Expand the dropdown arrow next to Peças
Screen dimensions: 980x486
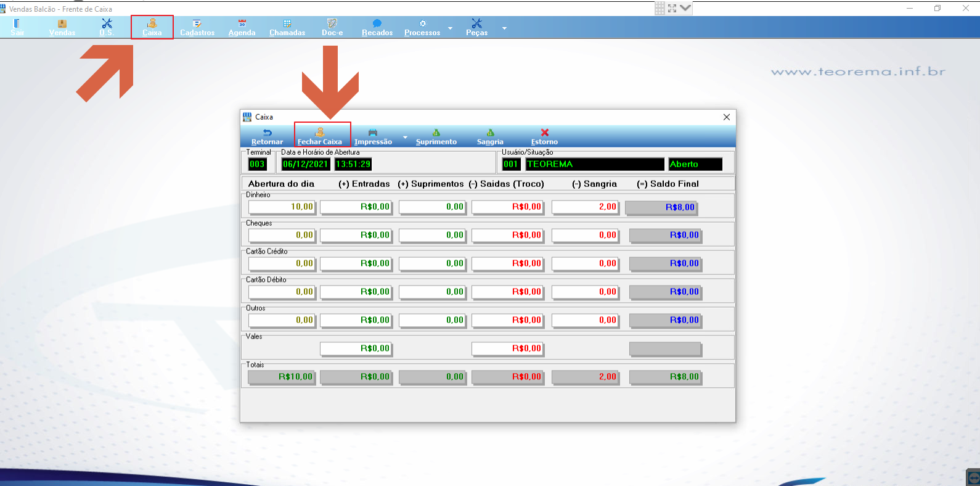pos(504,28)
